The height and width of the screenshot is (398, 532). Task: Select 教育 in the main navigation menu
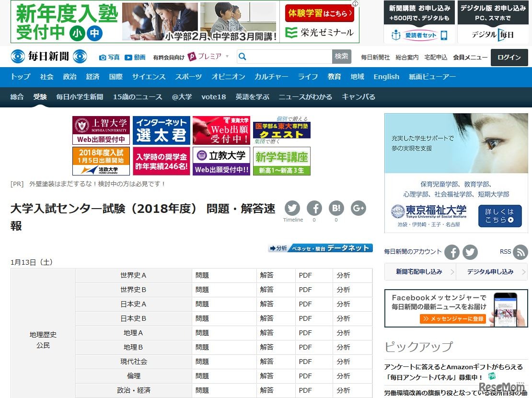click(x=334, y=76)
